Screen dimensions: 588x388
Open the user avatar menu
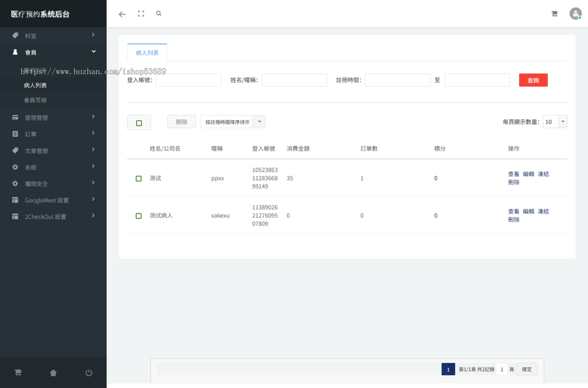click(x=575, y=14)
